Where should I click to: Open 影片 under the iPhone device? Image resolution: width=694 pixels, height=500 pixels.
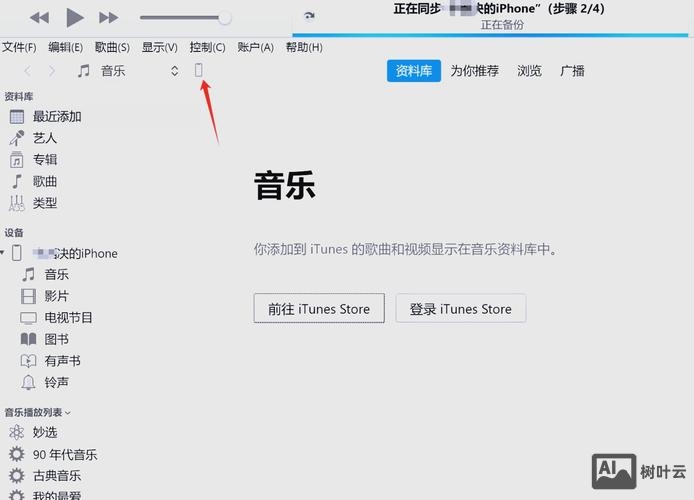tap(57, 296)
